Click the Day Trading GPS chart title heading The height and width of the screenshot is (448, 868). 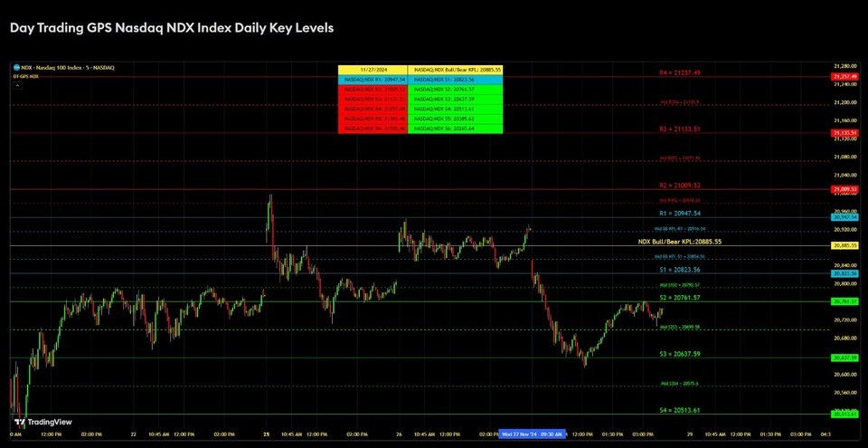172,28
